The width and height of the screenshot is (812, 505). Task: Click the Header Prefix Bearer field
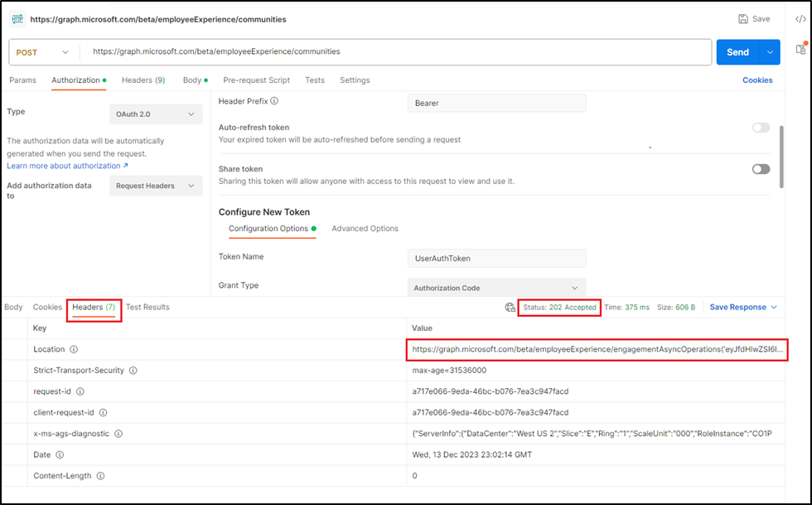(x=496, y=103)
